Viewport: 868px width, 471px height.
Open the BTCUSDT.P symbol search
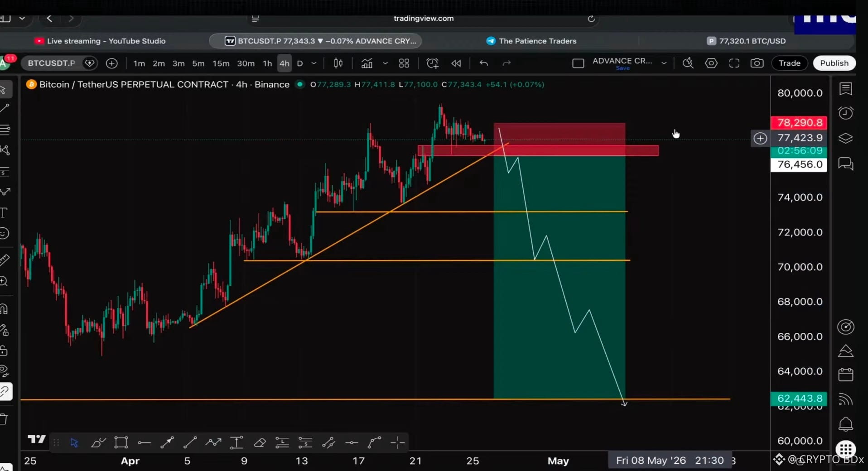(51, 63)
